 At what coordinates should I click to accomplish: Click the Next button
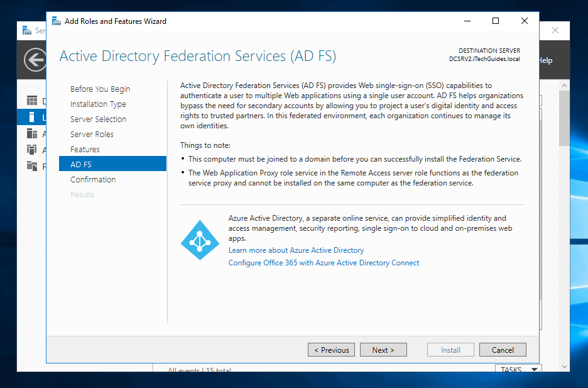[383, 350]
